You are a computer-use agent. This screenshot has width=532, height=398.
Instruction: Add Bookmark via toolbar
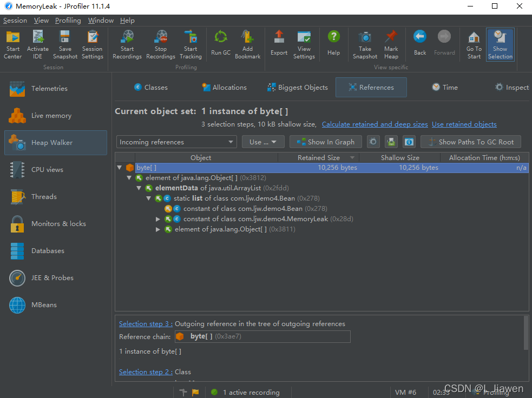pyautogui.click(x=248, y=45)
